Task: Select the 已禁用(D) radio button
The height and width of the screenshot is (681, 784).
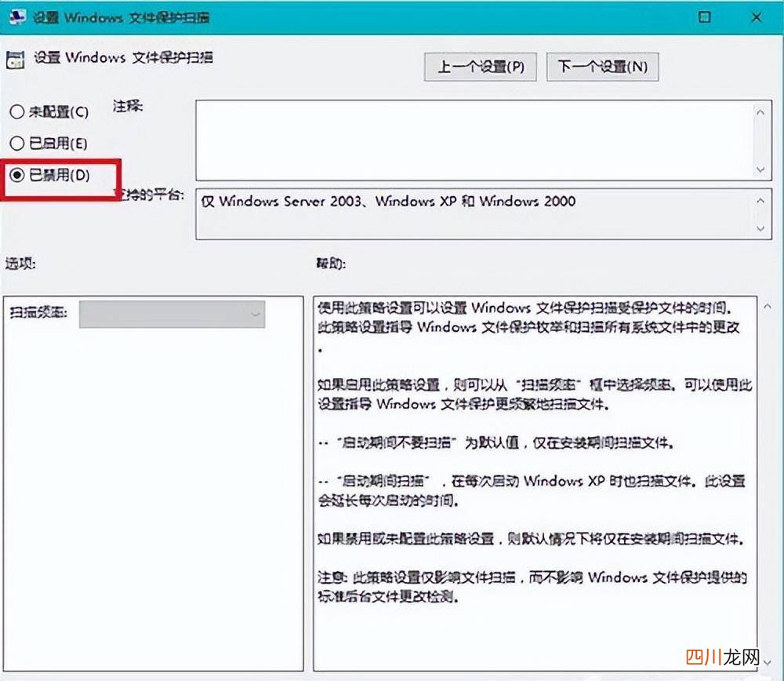Action: point(16,175)
